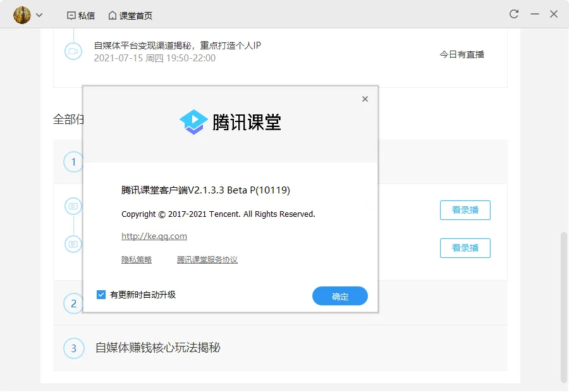
Task: Toggle the 有更新时自动升级 checkbox
Action: tap(101, 295)
